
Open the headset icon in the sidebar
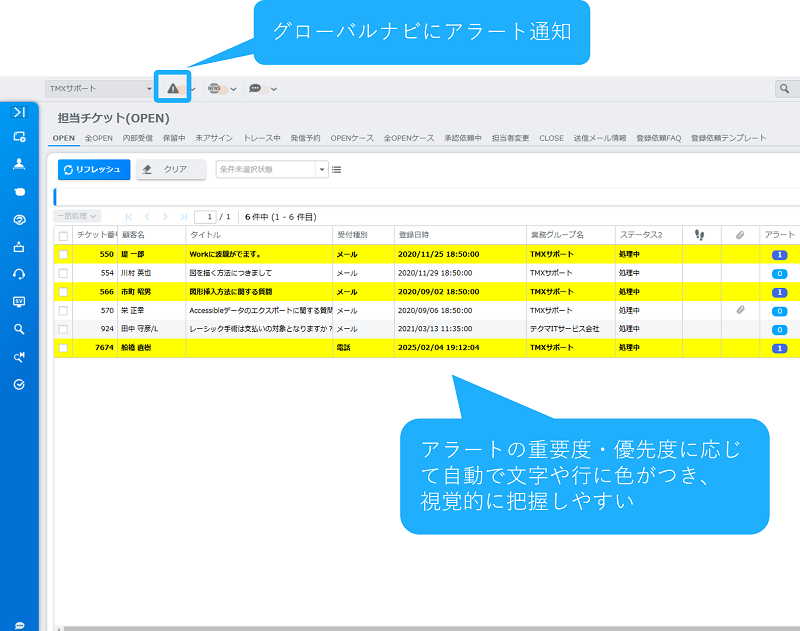19,274
